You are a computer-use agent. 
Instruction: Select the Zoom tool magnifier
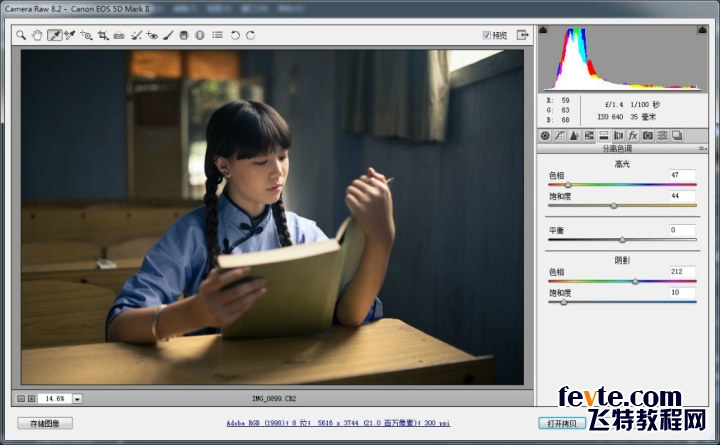(x=21, y=35)
